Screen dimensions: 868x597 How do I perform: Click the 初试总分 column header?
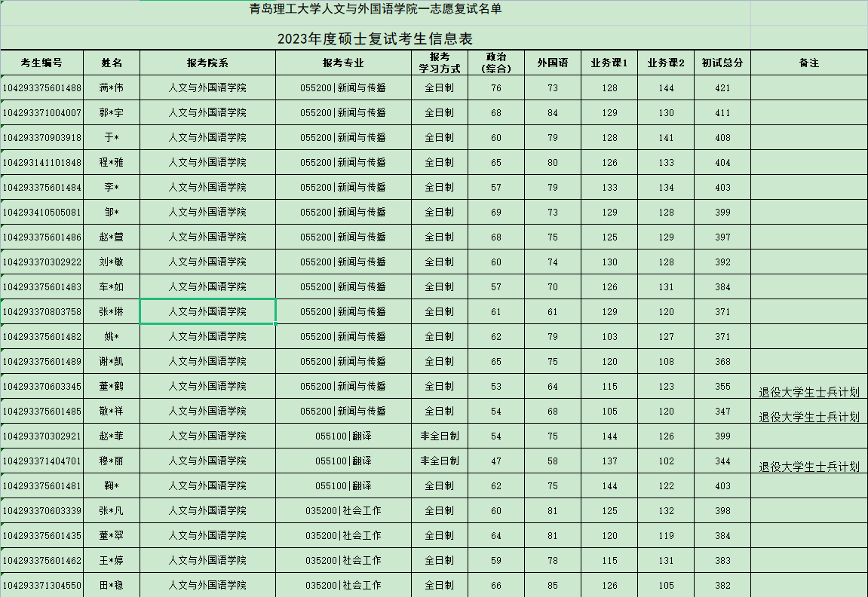click(x=722, y=63)
